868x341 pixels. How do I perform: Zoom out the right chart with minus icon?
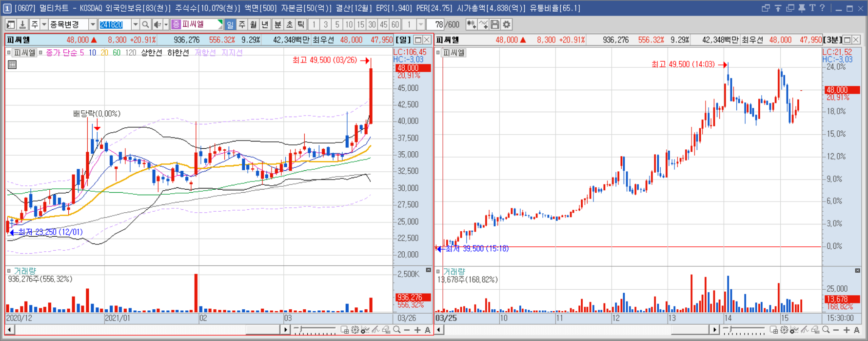click(836, 330)
